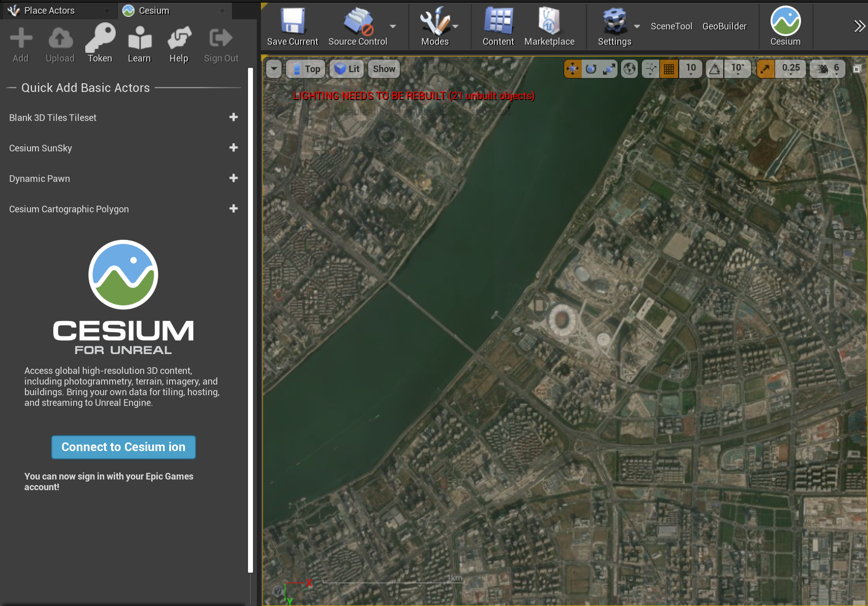This screenshot has height=606, width=868.
Task: Toggle rotation angle snapping
Action: pyautogui.click(x=715, y=69)
